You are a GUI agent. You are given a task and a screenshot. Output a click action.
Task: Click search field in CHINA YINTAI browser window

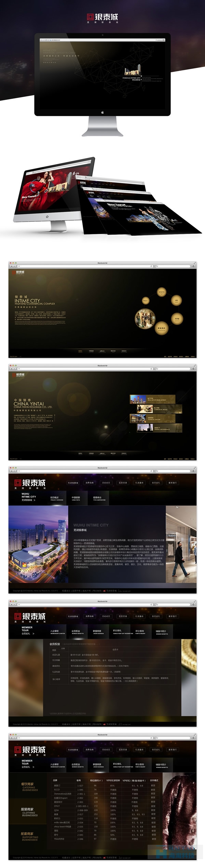coord(173,369)
